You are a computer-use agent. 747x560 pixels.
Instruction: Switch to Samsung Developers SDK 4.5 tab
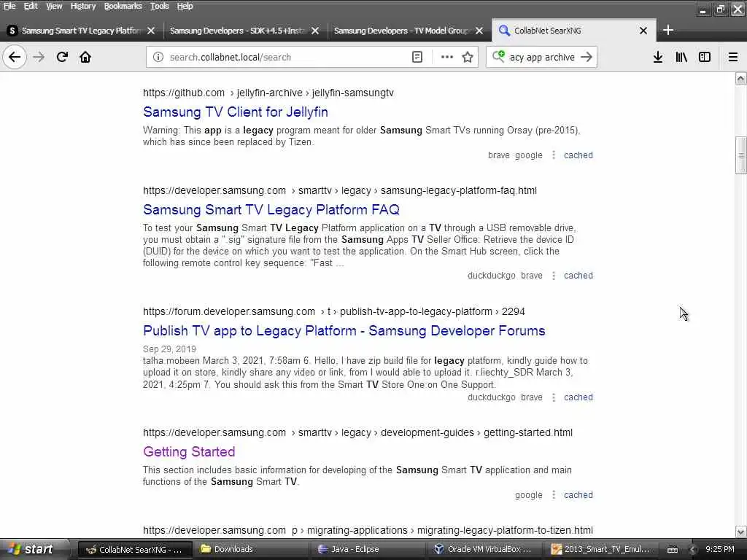pos(239,31)
